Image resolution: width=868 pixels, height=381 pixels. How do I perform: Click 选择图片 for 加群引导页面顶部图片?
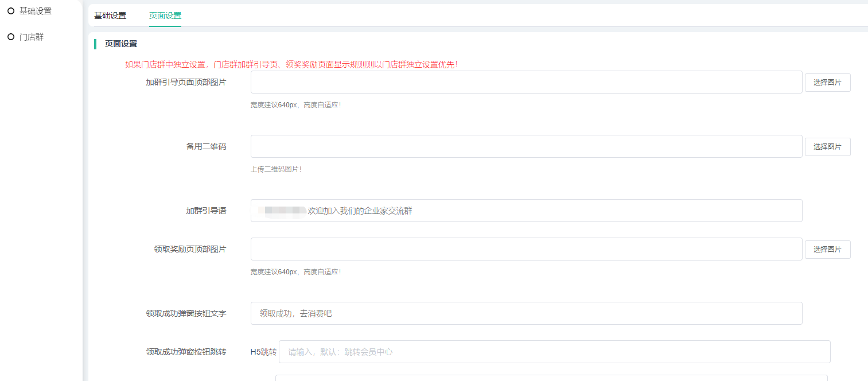pyautogui.click(x=827, y=83)
